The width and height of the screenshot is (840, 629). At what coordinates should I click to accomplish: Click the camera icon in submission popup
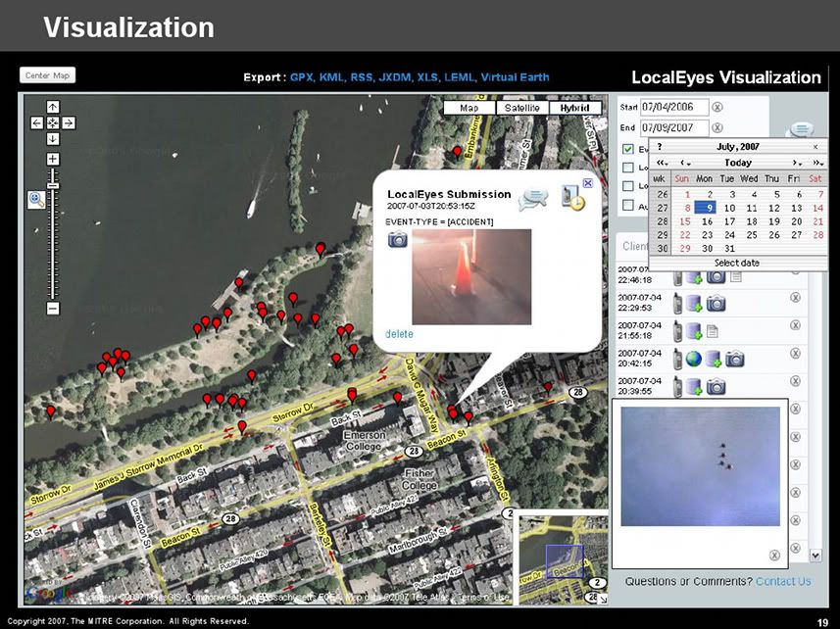[x=398, y=239]
